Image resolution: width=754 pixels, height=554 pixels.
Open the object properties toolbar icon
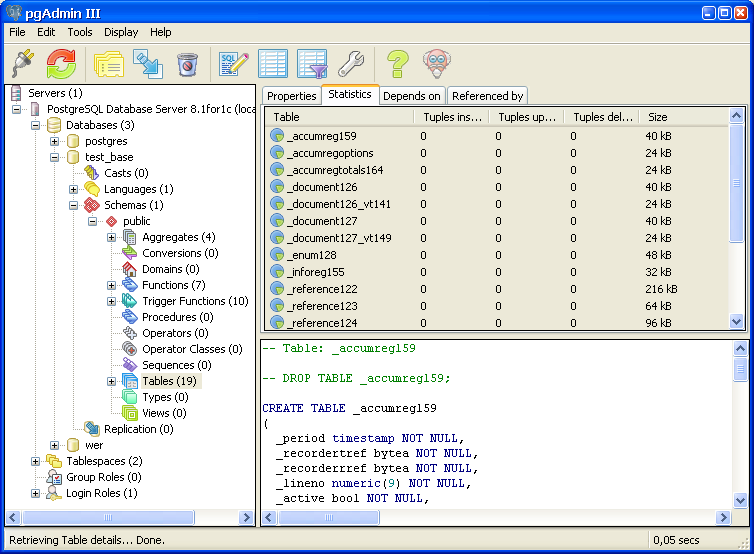(108, 64)
